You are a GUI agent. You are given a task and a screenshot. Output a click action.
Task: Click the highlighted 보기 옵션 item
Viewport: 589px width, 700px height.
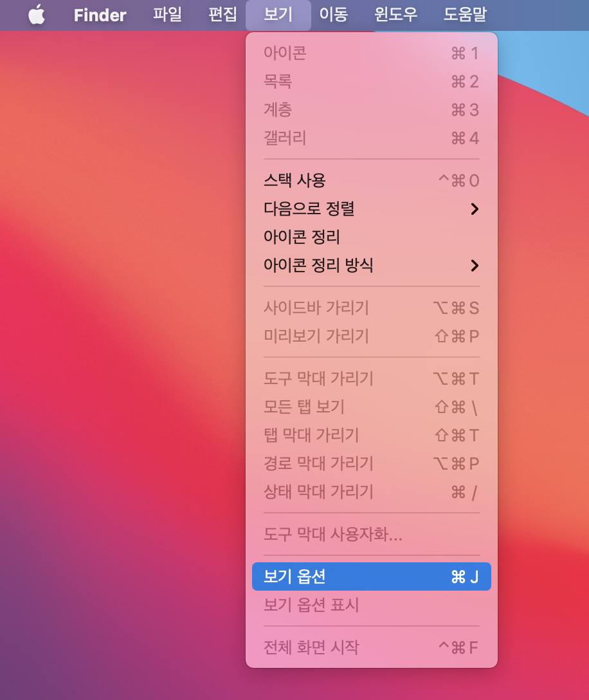[371, 576]
